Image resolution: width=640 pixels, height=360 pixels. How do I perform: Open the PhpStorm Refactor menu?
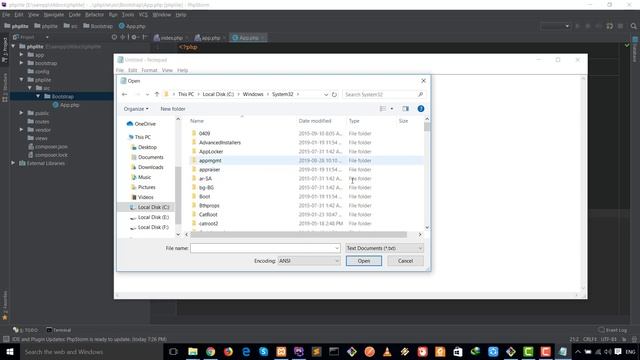(94, 15)
